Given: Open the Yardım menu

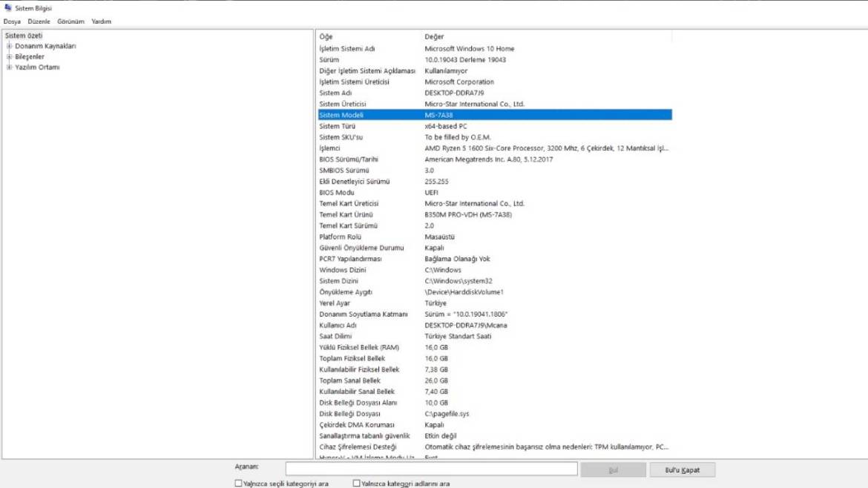Looking at the screenshot, I should [101, 22].
